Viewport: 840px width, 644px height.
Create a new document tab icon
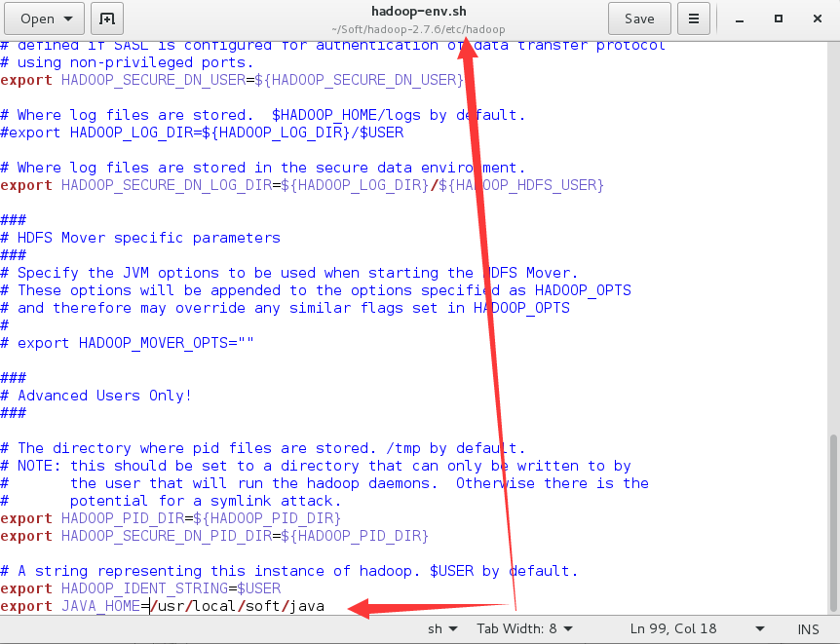[x=107, y=19]
